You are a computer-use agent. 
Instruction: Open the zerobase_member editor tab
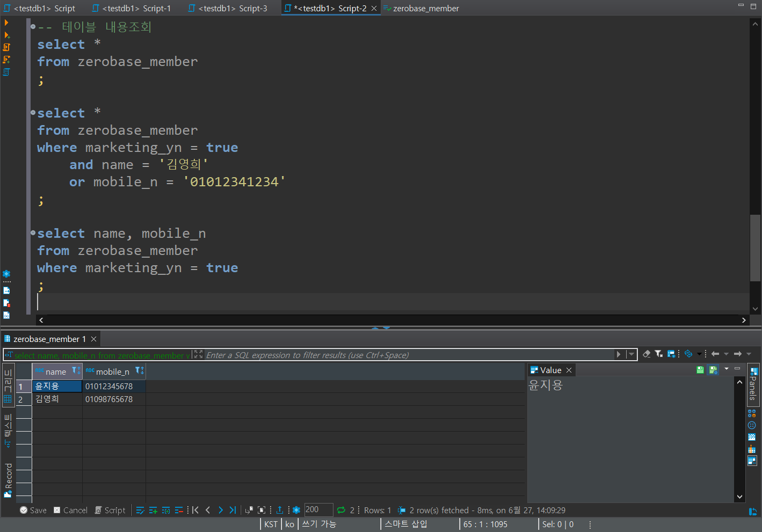coord(421,8)
